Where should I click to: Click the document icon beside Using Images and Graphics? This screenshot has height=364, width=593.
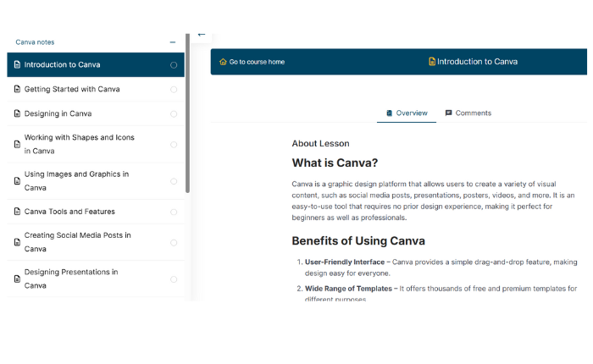coord(17,181)
